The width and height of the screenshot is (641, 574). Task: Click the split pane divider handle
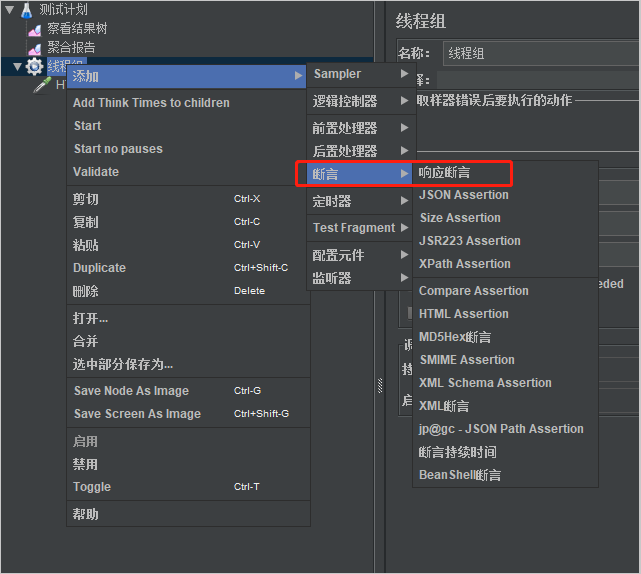tap(380, 386)
